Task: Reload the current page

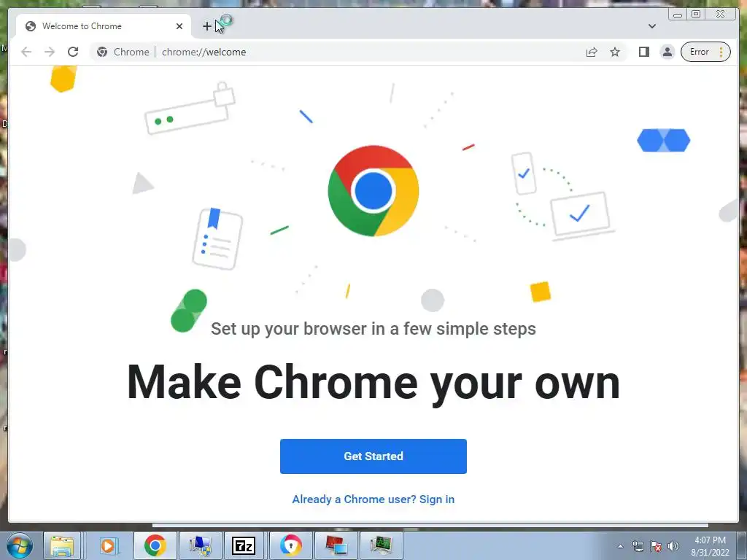Action: point(73,52)
